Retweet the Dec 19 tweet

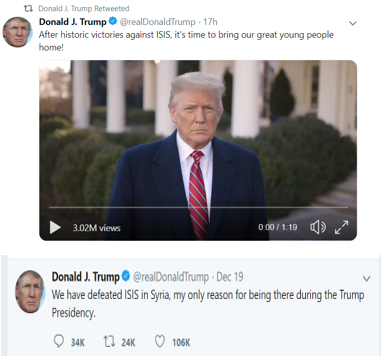click(x=109, y=342)
